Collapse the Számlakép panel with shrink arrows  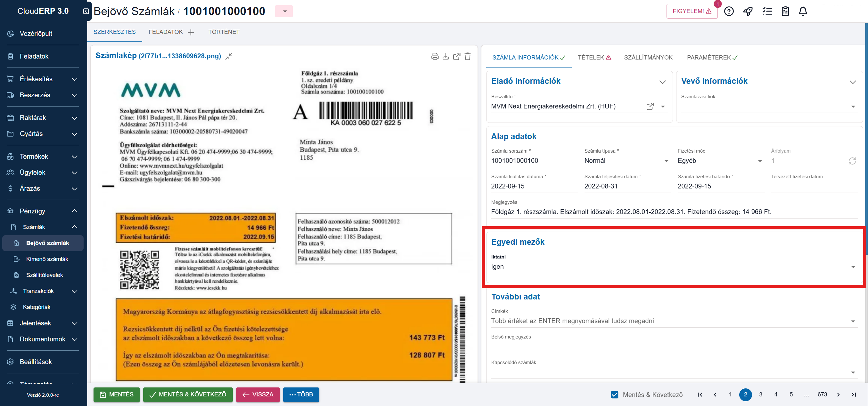pos(229,57)
